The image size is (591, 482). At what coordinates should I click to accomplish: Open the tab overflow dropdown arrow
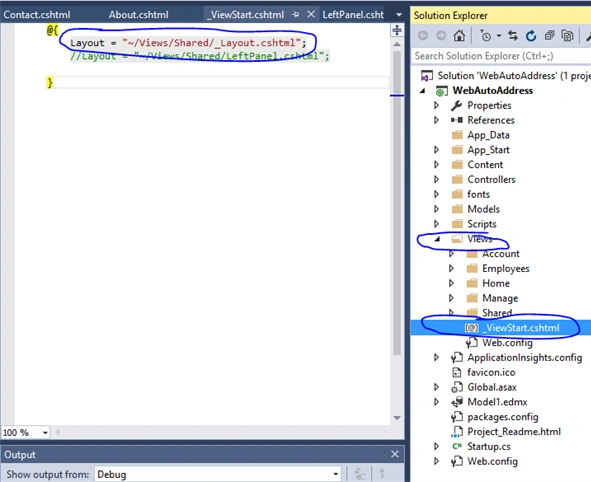[399, 15]
